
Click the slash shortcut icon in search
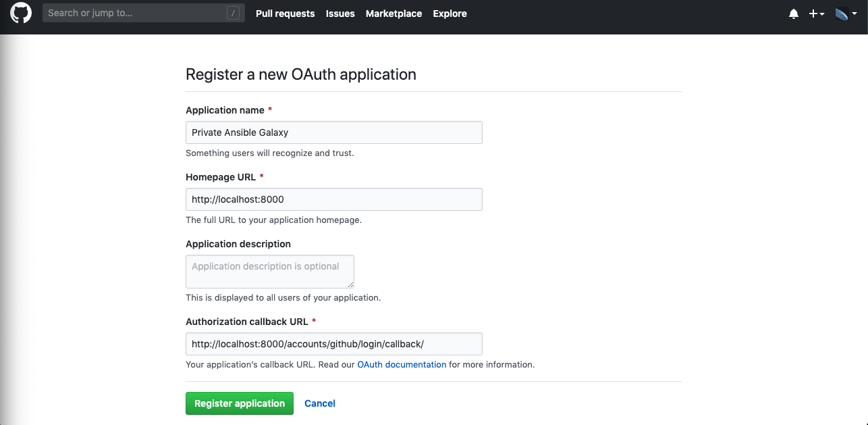(x=233, y=13)
